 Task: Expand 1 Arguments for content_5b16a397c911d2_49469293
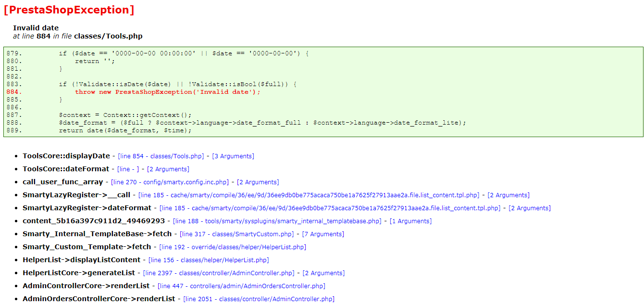click(410, 221)
